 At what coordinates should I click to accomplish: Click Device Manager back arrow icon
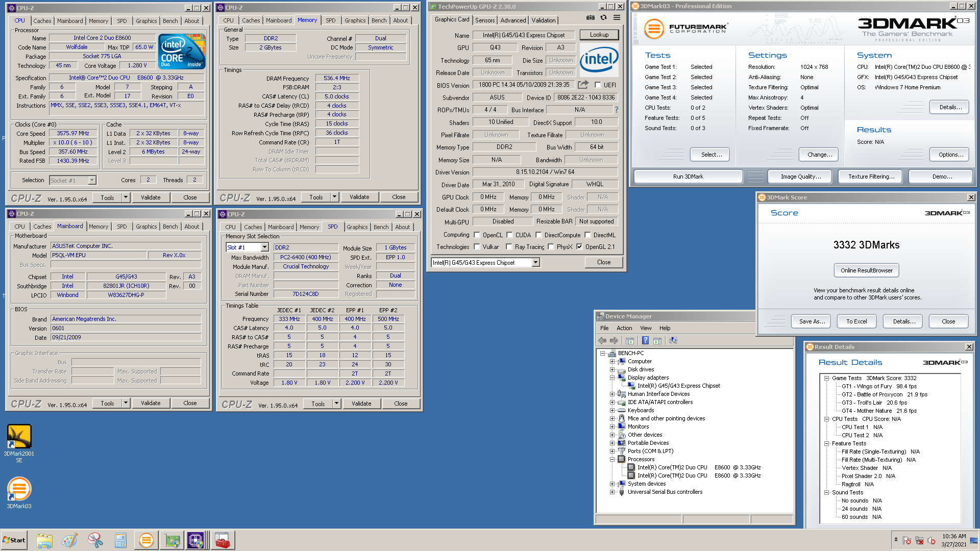click(602, 340)
